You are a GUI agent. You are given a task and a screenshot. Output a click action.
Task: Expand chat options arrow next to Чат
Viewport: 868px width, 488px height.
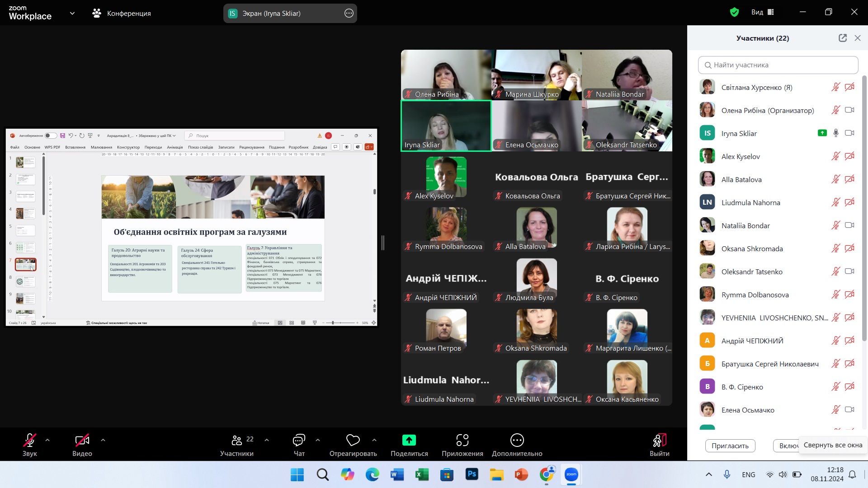318,440
